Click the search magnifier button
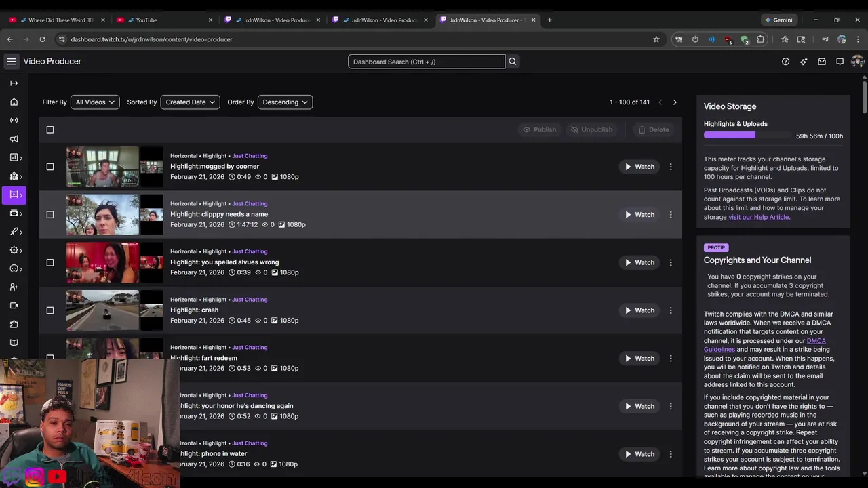The height and width of the screenshot is (488, 868). pyautogui.click(x=513, y=62)
